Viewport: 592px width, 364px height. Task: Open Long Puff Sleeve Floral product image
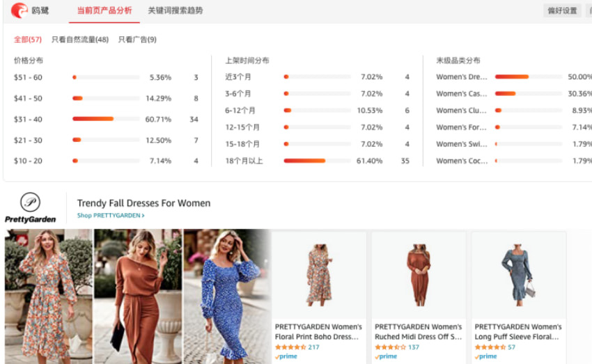click(x=519, y=275)
